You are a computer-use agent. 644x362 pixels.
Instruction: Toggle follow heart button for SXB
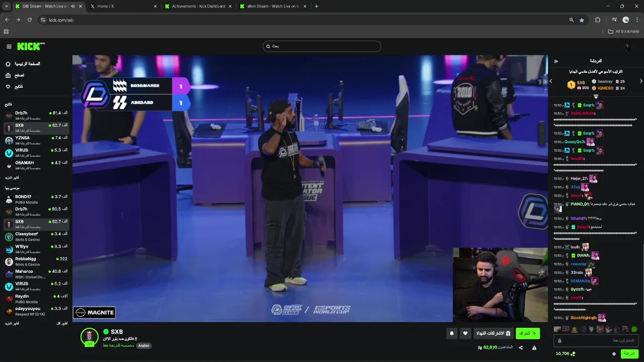(x=465, y=333)
